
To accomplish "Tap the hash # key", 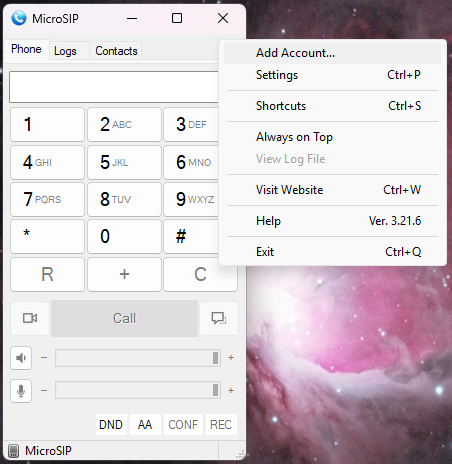I will 191,236.
